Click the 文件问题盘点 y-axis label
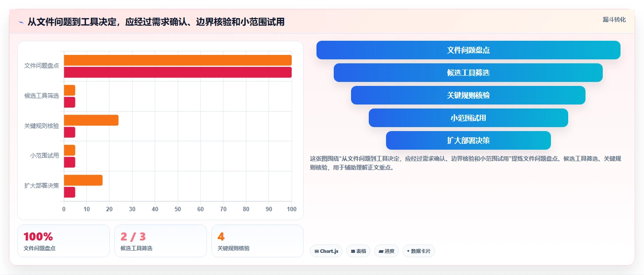The image size is (644, 275). pyautogui.click(x=42, y=66)
